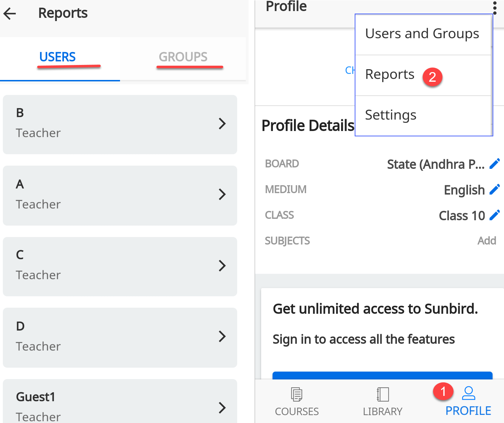Open the three-dot overflow menu in Profile
This screenshot has width=504, height=423.
pos(495,8)
